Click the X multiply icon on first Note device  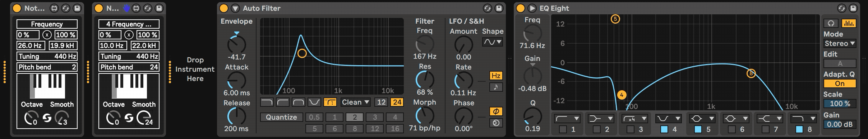coord(47,35)
